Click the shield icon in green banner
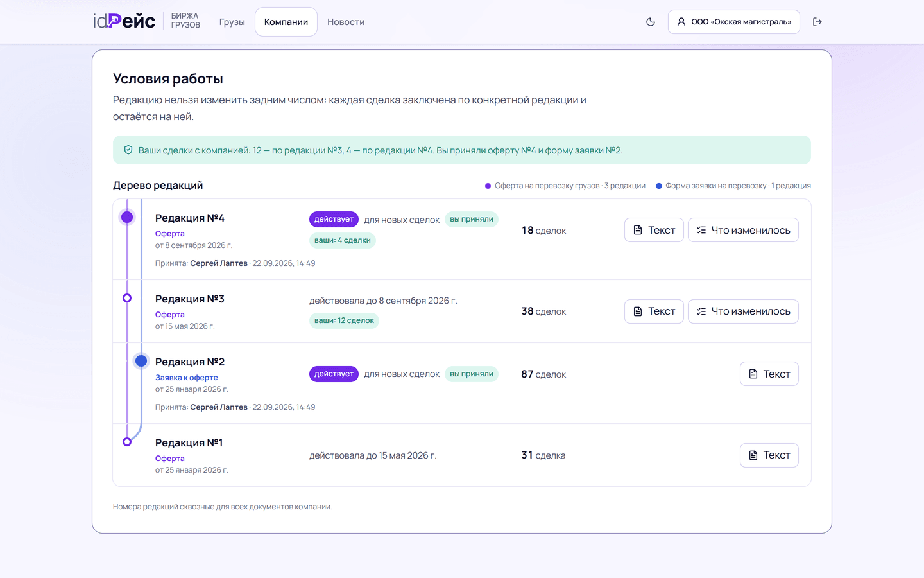The image size is (924, 578). point(128,150)
